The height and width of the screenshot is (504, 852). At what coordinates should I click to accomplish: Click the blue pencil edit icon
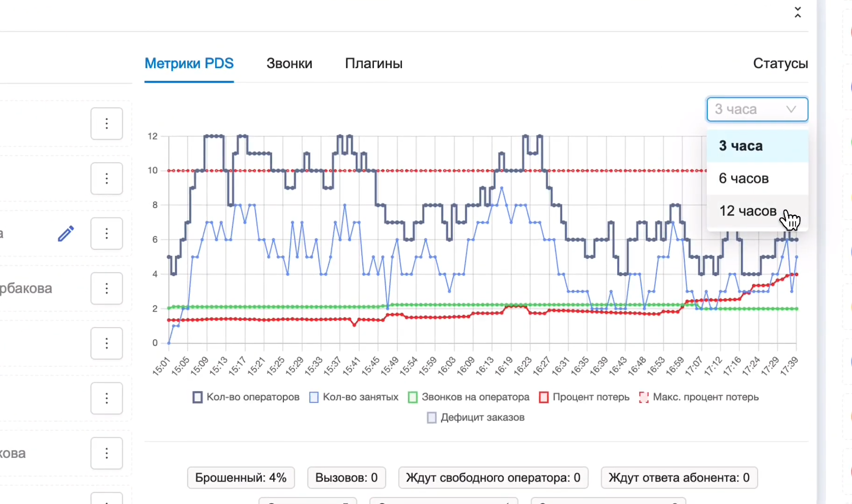pyautogui.click(x=66, y=234)
